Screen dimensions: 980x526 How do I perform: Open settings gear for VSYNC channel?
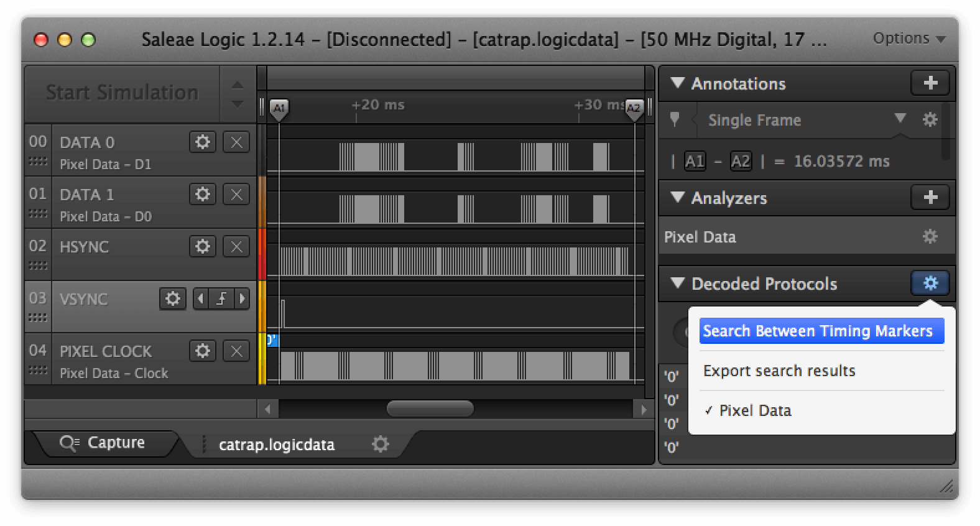coord(173,298)
